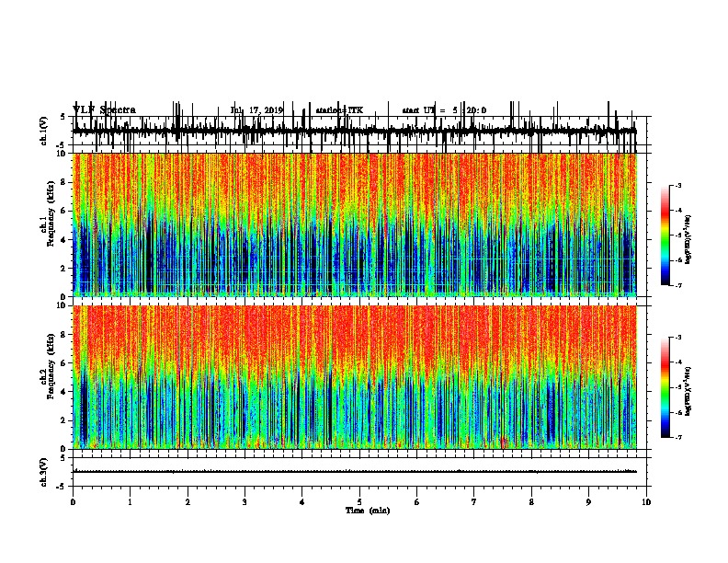Click the 'ch.1(V)' axis label

[x=44, y=131]
